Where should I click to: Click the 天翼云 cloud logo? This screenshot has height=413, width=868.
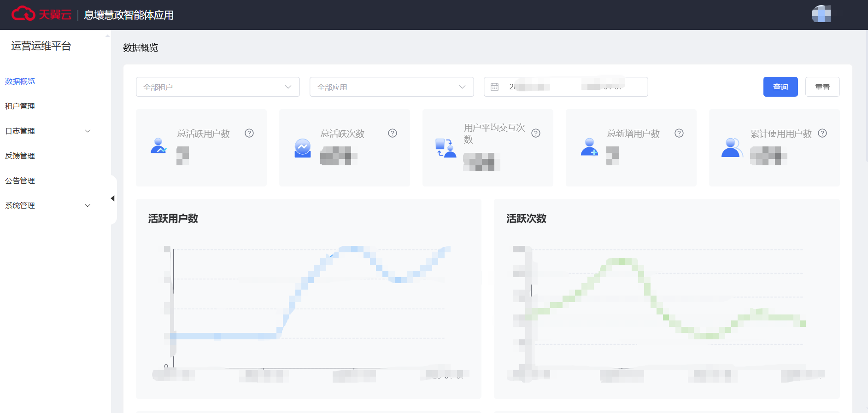[x=23, y=14]
